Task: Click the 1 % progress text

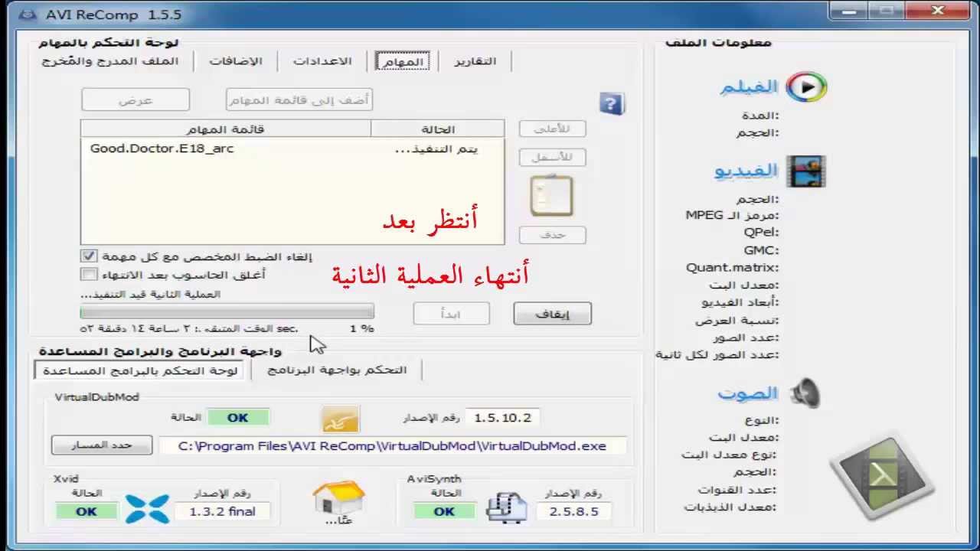Action: click(x=362, y=328)
